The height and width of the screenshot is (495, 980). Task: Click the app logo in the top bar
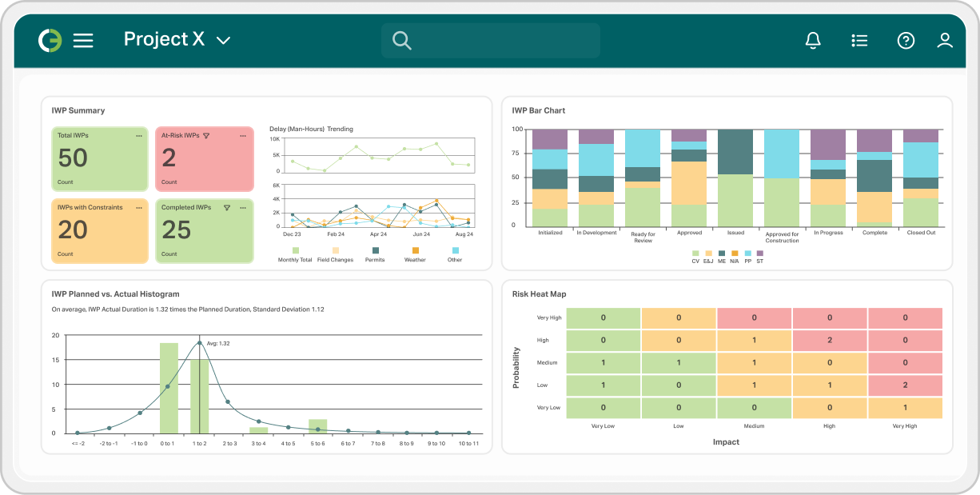(48, 40)
